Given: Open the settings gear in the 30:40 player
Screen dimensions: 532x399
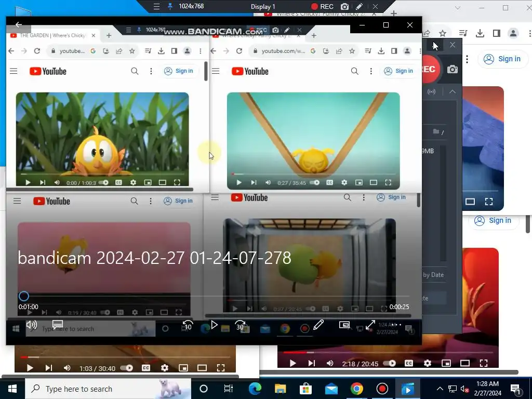Looking at the screenshot, I should tap(165, 368).
